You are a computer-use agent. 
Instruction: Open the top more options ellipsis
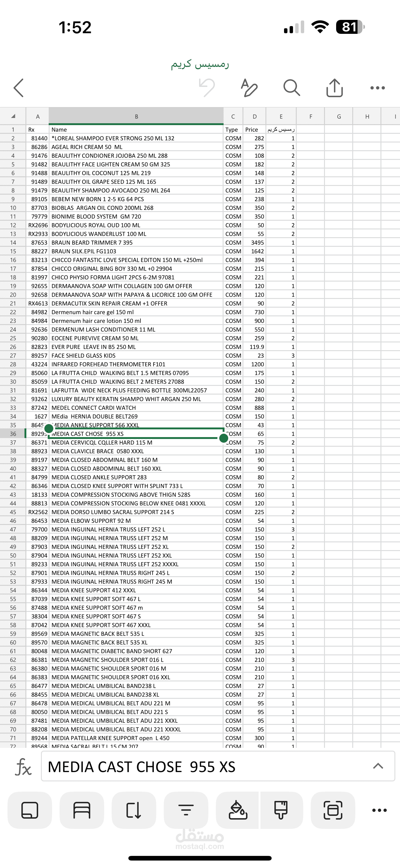377,88
